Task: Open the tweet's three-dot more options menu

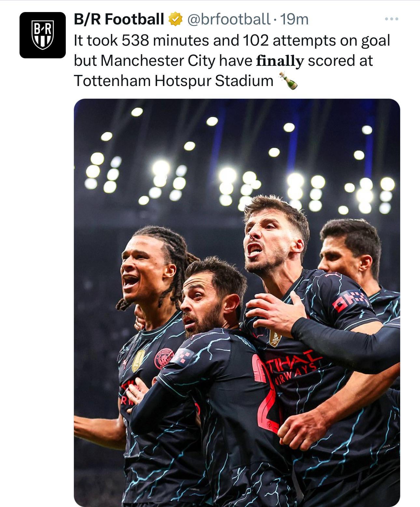Action: [391, 20]
